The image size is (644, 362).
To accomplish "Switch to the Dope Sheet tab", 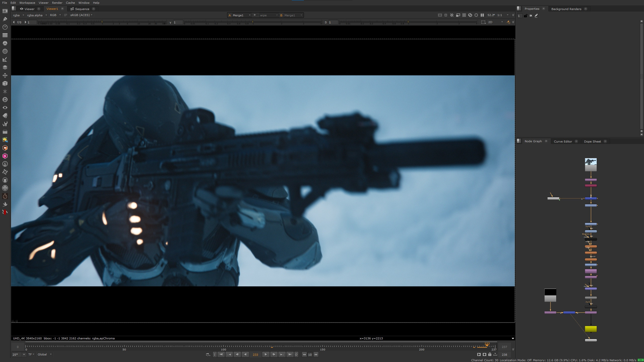I will [x=592, y=142].
